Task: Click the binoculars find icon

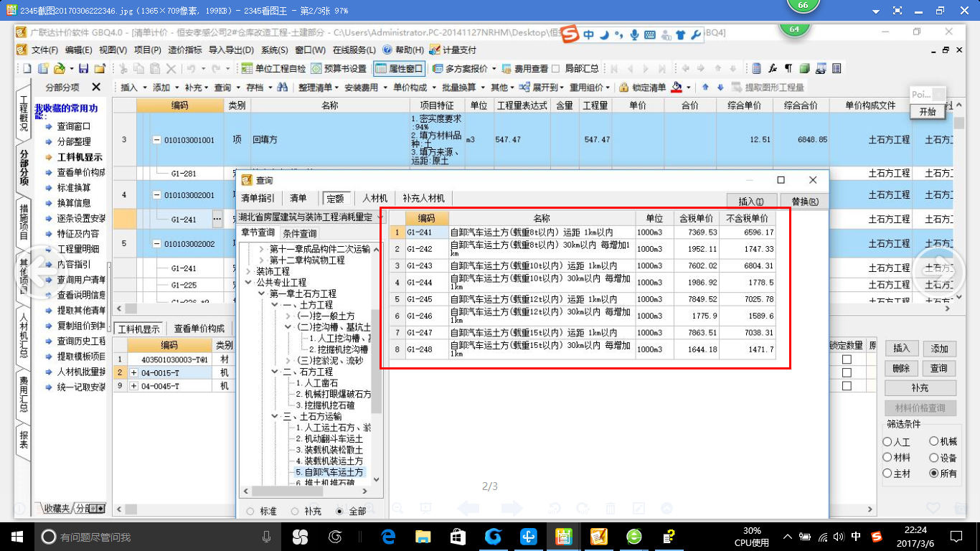Action: pyautogui.click(x=282, y=87)
